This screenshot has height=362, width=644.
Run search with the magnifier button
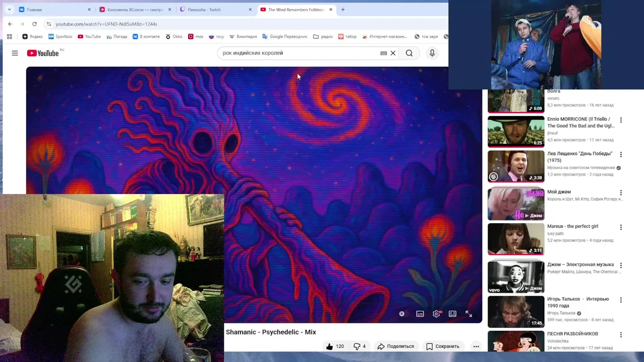(409, 53)
